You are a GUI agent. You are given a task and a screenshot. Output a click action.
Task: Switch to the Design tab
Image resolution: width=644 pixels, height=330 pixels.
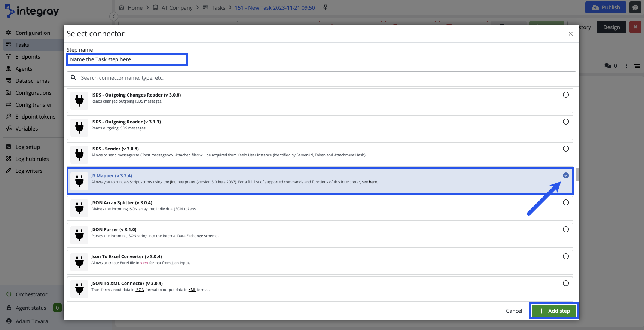tap(611, 27)
